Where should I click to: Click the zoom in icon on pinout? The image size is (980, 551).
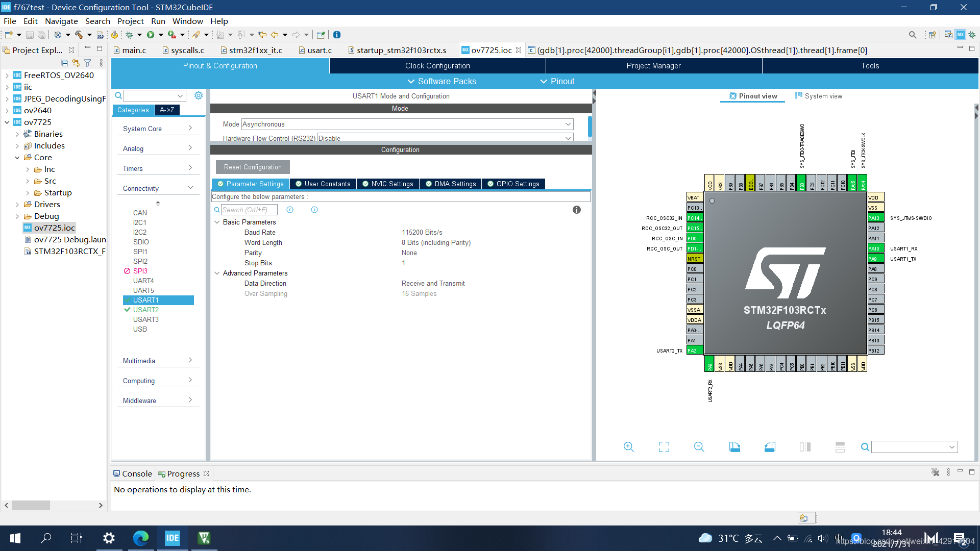point(627,447)
